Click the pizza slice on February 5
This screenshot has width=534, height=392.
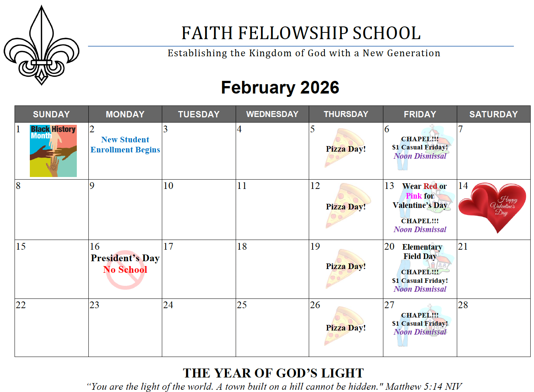pos(345,148)
